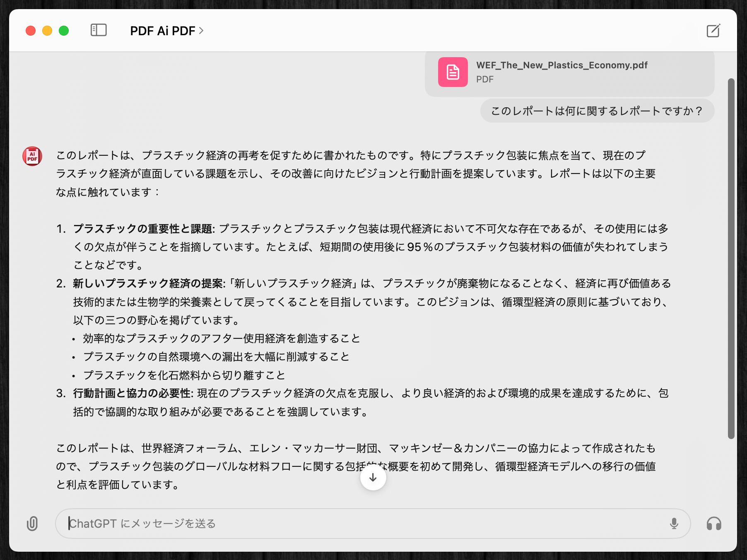
Task: Start a new chat with compose icon
Action: tap(713, 31)
